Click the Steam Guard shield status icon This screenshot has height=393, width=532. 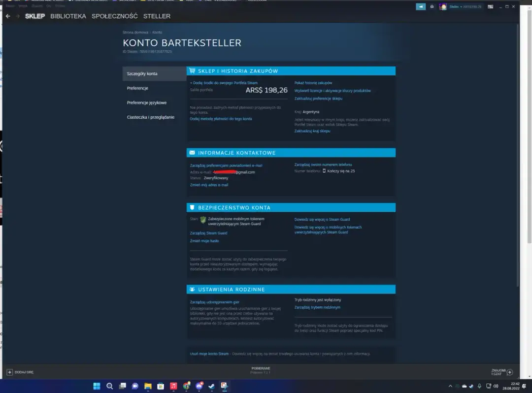click(203, 220)
